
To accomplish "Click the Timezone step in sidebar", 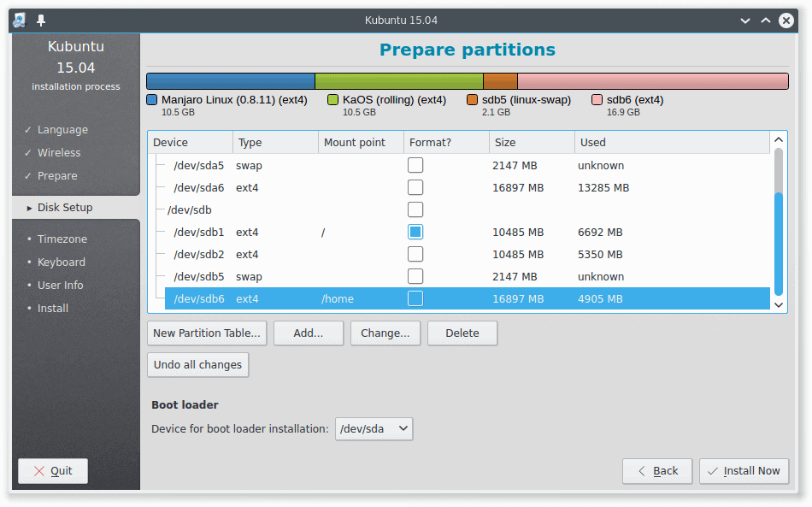I will [62, 239].
